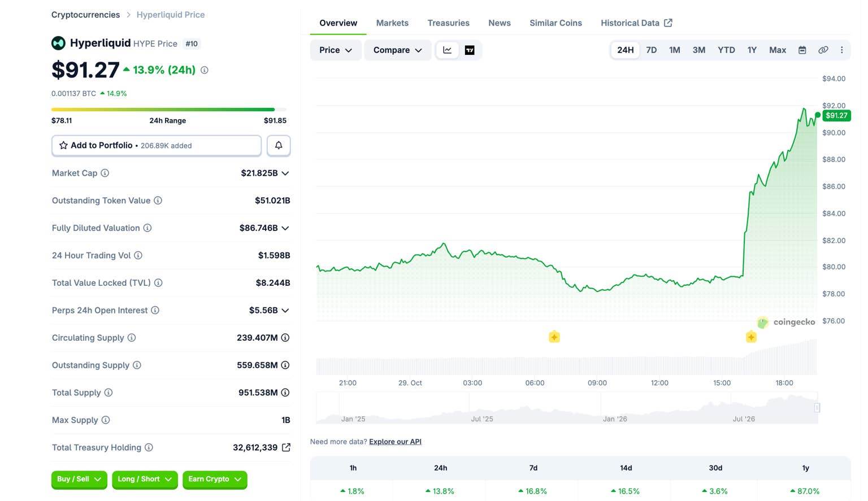Open the TradingView chart view icon

coord(470,50)
